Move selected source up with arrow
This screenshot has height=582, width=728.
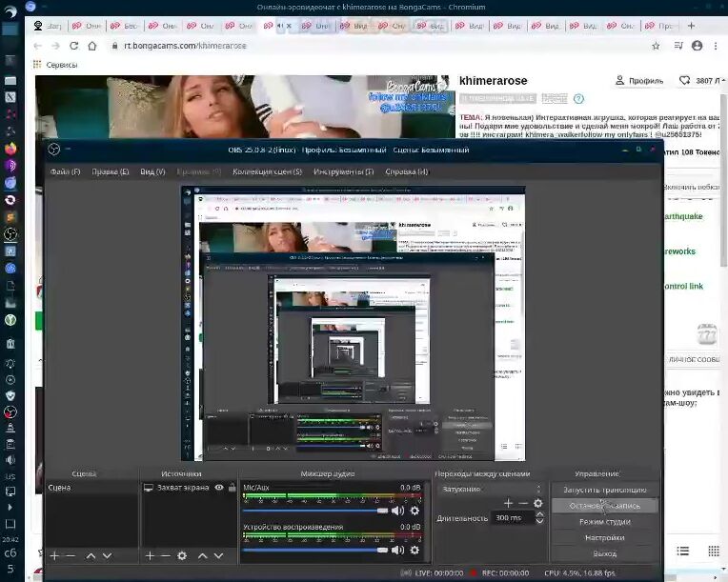pyautogui.click(x=203, y=555)
